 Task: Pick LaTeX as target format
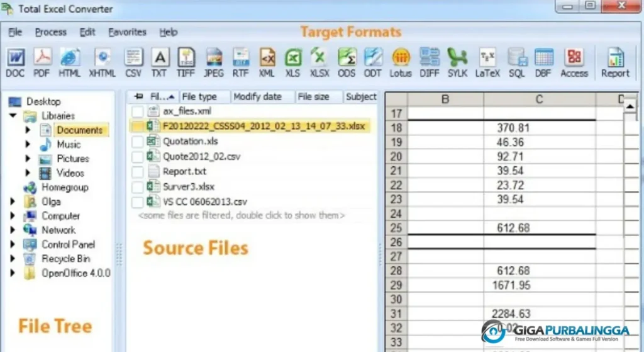487,62
